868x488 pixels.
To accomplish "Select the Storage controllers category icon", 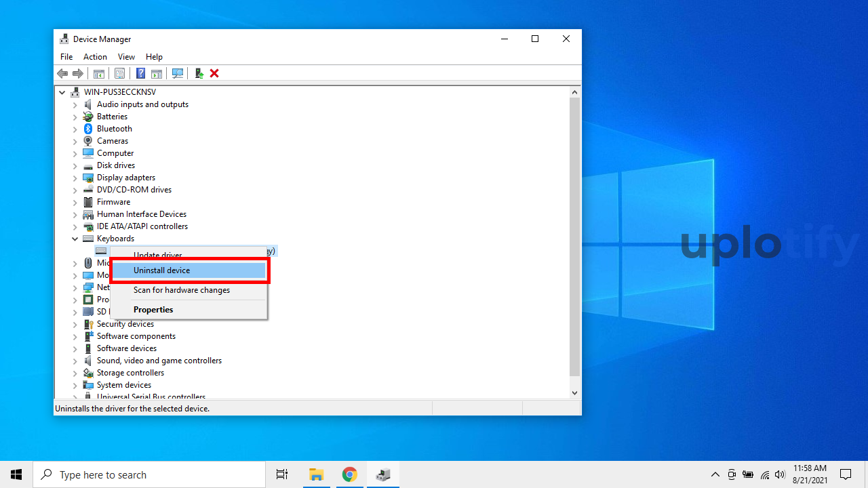I will click(88, 373).
